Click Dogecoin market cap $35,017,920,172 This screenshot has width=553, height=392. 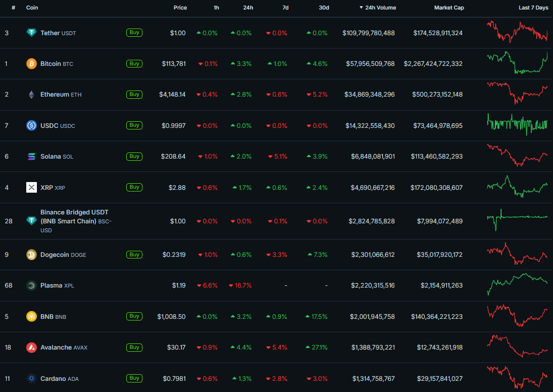coord(440,255)
